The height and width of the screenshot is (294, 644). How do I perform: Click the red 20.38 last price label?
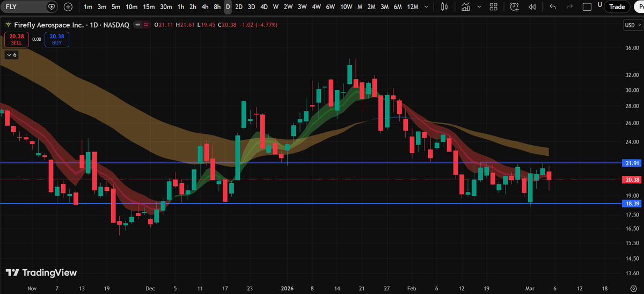(633, 180)
